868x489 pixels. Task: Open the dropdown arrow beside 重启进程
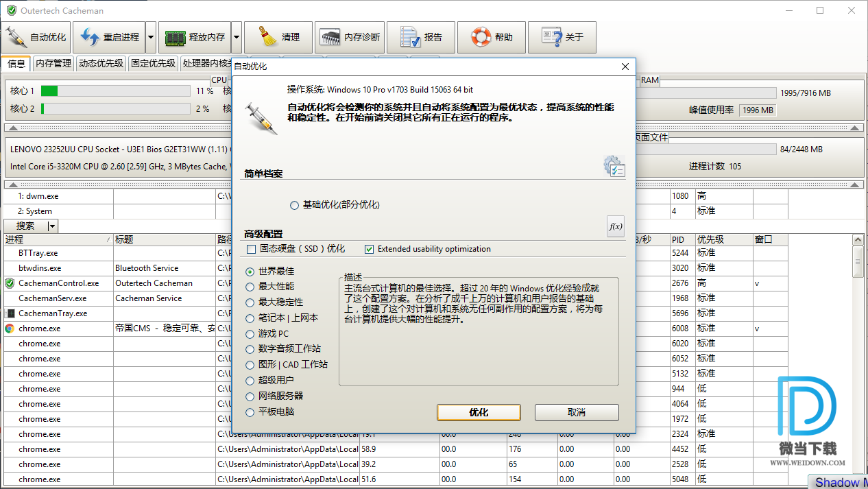coord(151,37)
